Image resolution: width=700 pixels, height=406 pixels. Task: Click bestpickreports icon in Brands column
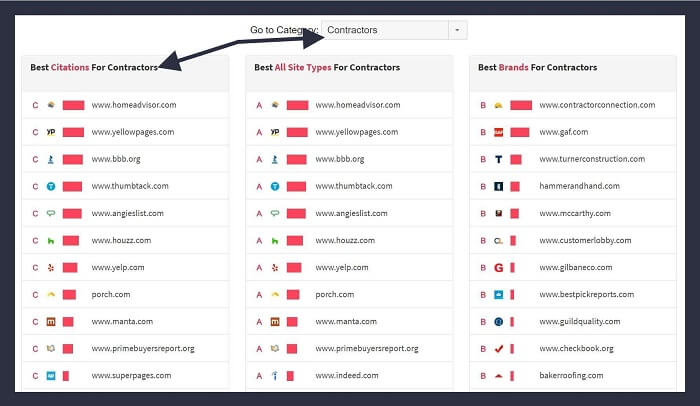[x=499, y=294]
